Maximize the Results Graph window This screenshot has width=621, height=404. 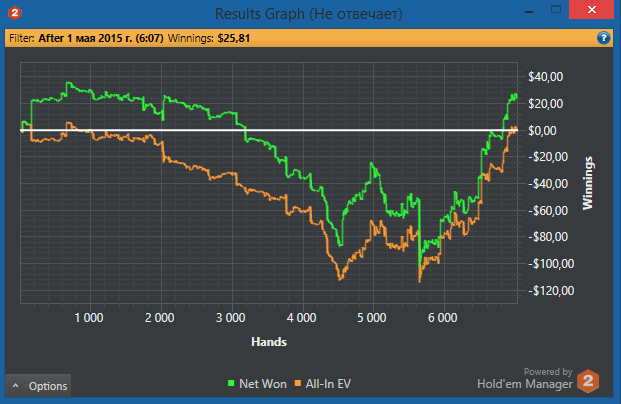pyautogui.click(x=556, y=10)
